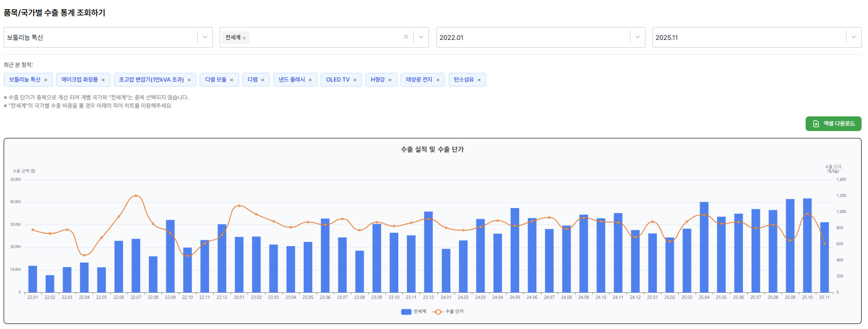The width and height of the screenshot is (868, 329).
Task: Remove the 보툴리눔 톡신 recent item tag
Action: (45, 80)
